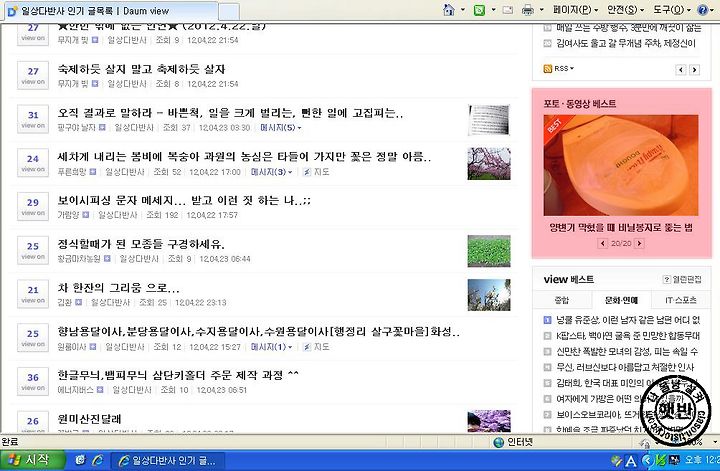
Task: Open the 포토·동영상 베스트 toilet image
Action: [x=621, y=165]
